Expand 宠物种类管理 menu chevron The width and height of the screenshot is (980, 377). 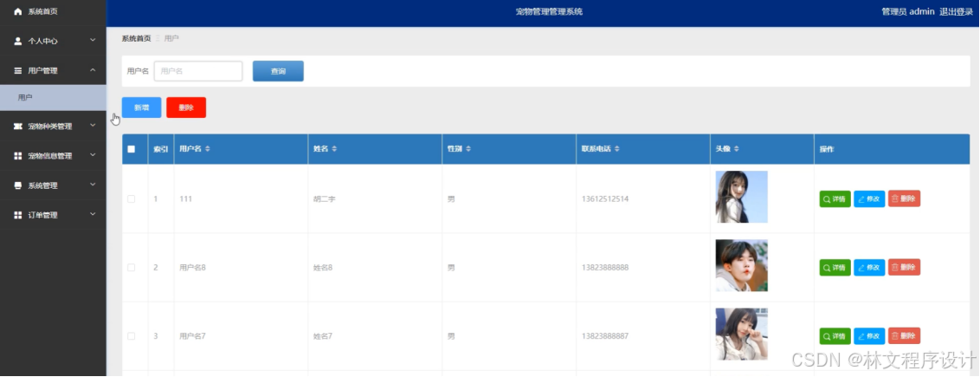point(93,126)
